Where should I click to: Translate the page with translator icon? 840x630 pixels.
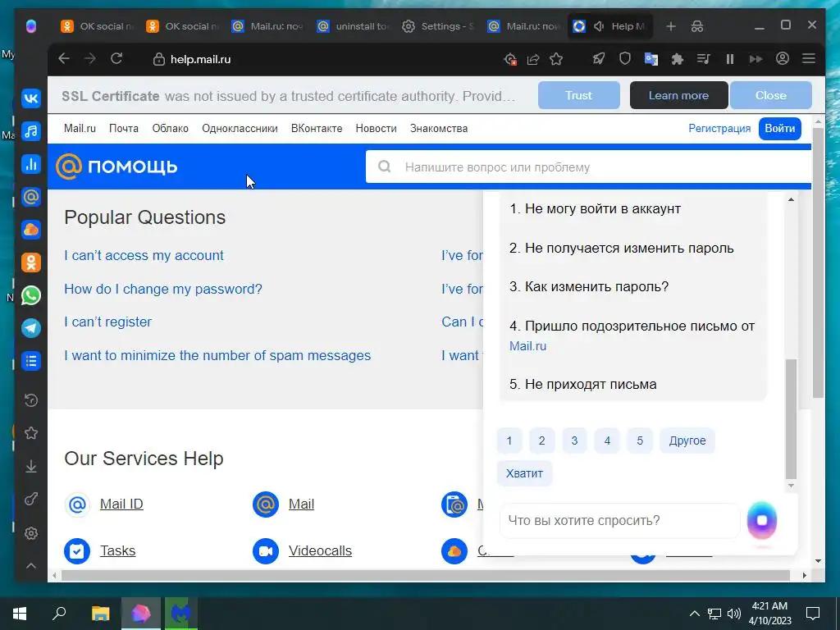(651, 59)
